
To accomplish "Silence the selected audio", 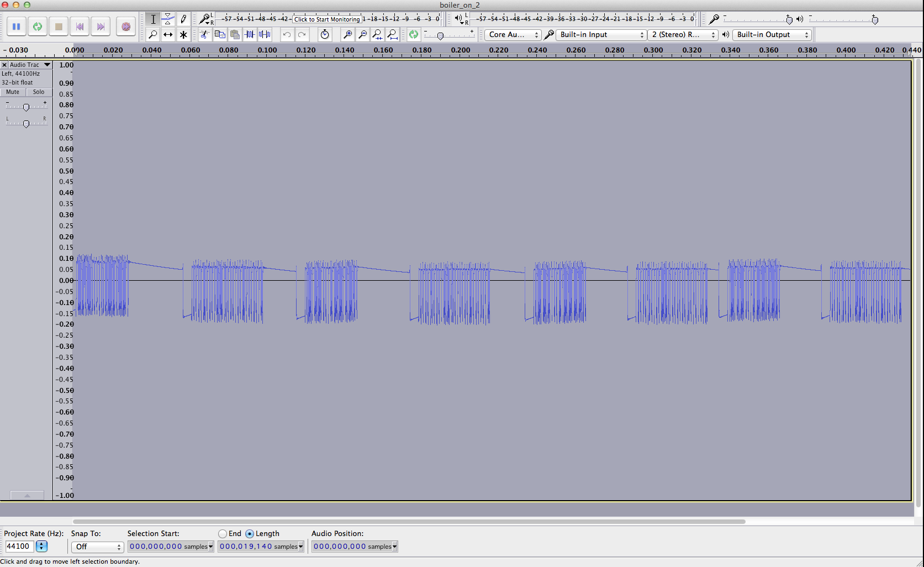I will [x=265, y=35].
